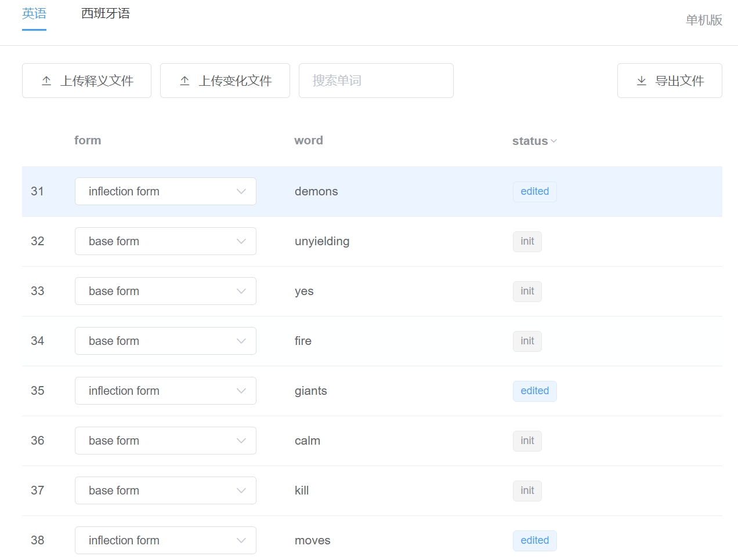Click the upload icon on 上传释义文件
Viewport: 738px width, 560px height.
pyautogui.click(x=46, y=81)
